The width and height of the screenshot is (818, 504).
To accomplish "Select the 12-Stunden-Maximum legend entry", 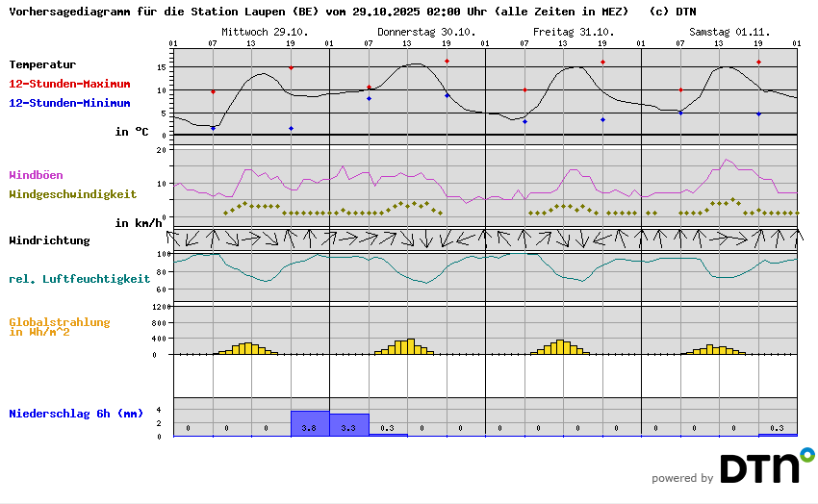I will click(x=69, y=84).
